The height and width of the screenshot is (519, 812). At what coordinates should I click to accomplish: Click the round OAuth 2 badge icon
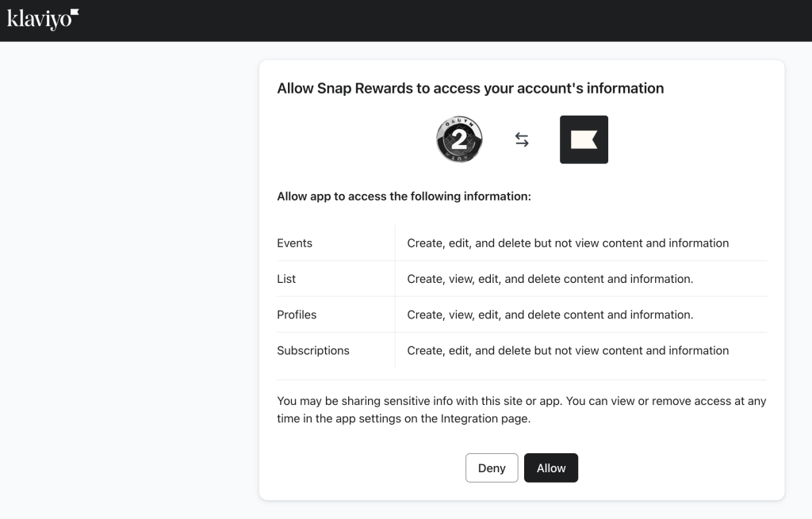[459, 139]
